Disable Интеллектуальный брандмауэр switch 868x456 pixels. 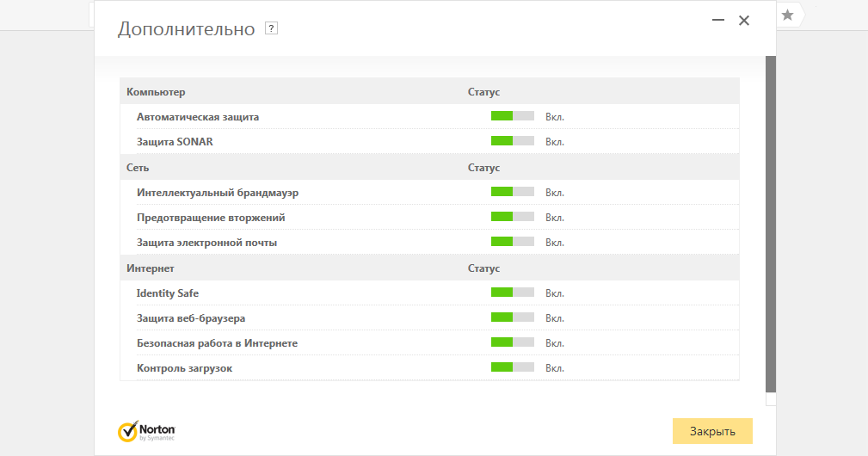click(x=513, y=192)
